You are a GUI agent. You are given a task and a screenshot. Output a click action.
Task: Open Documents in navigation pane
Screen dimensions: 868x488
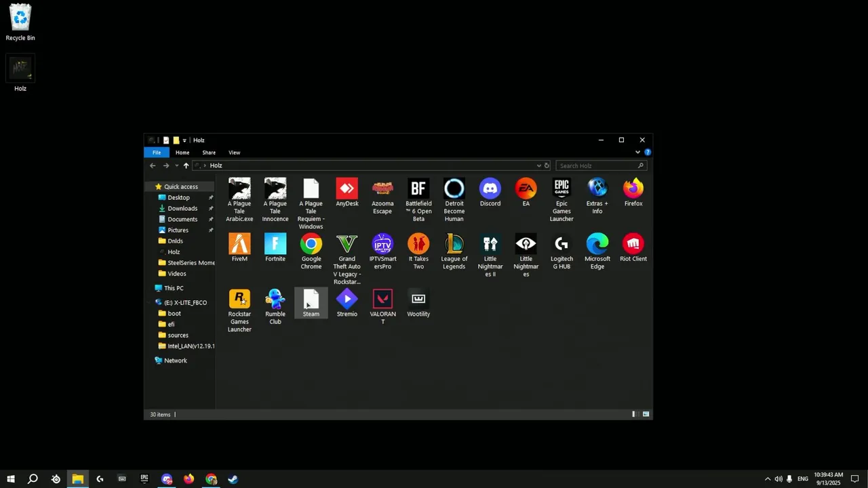click(x=182, y=219)
